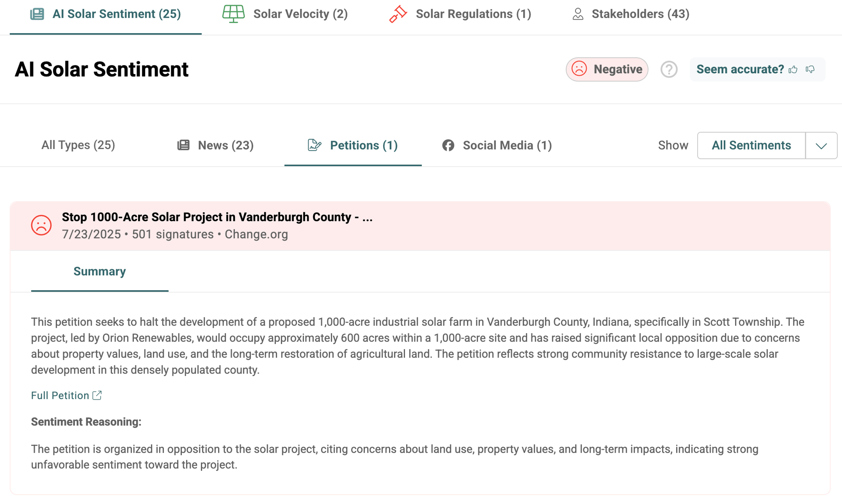This screenshot has height=504, width=842.
Task: Give thumbs up on sentiment accuracy
Action: point(793,69)
